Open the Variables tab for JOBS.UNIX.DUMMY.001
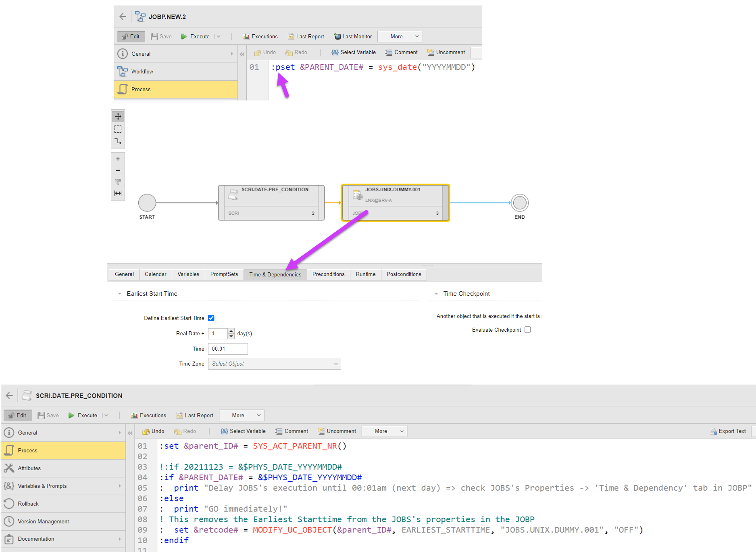The image size is (756, 552). click(x=188, y=274)
